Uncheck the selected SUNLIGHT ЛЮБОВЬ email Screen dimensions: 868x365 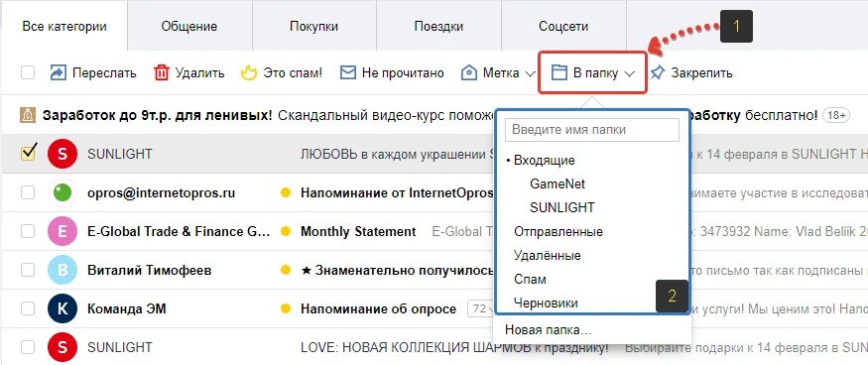click(28, 153)
